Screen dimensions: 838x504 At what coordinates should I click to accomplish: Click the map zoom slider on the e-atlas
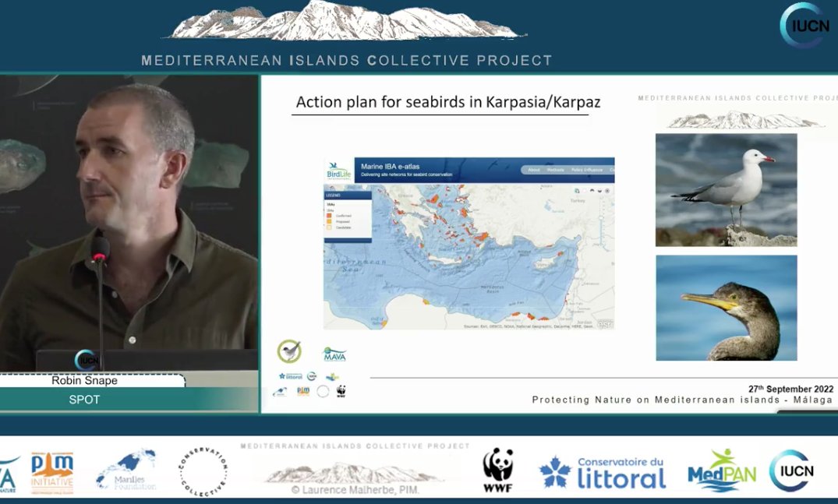point(601,219)
